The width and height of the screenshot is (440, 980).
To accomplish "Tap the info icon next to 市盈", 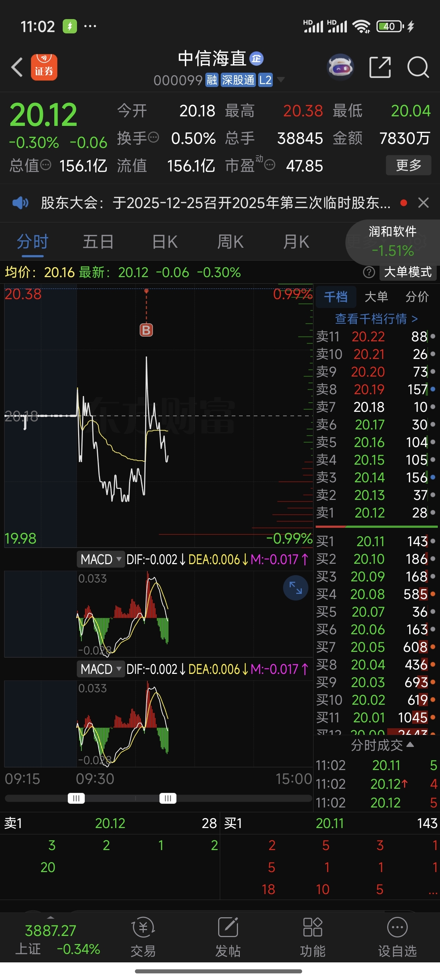I will click(x=269, y=165).
